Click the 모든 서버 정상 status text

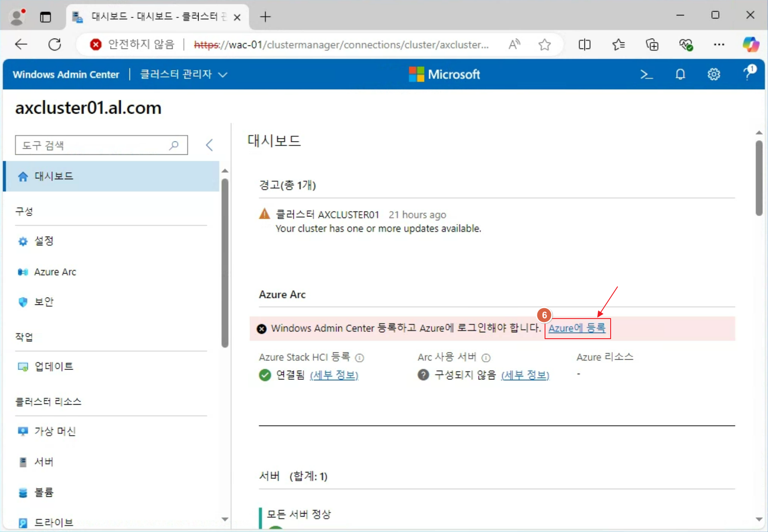[299, 514]
